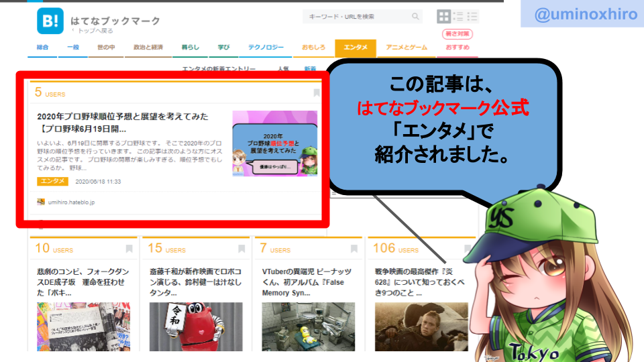Click umihiro.hateblo.jp site favicon
The height and width of the screenshot is (362, 644).
click(x=41, y=202)
